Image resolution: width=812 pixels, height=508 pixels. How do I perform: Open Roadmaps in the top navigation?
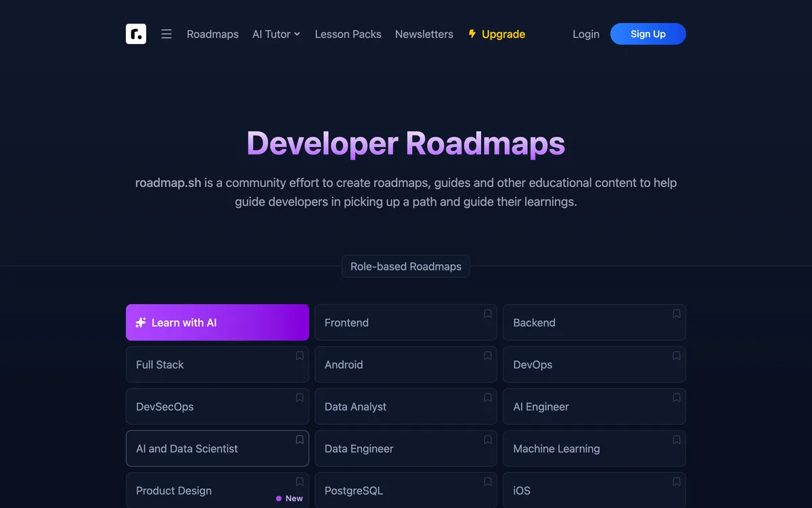212,34
